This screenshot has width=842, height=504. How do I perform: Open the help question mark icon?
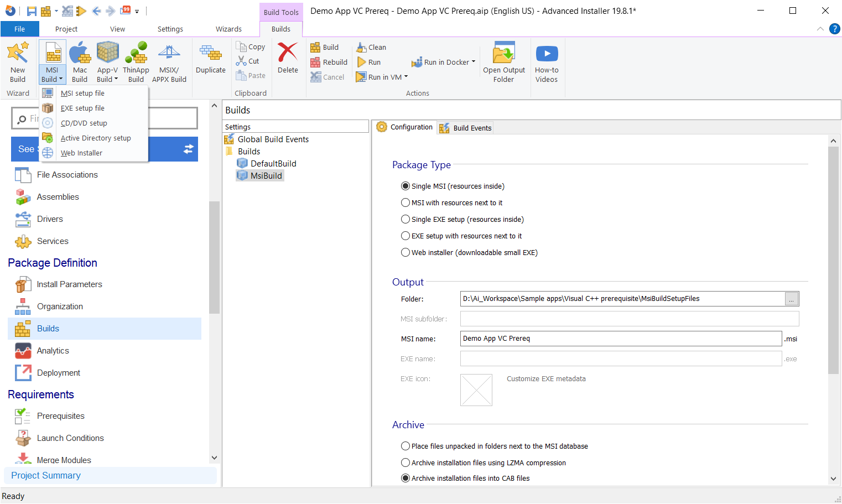[835, 29]
